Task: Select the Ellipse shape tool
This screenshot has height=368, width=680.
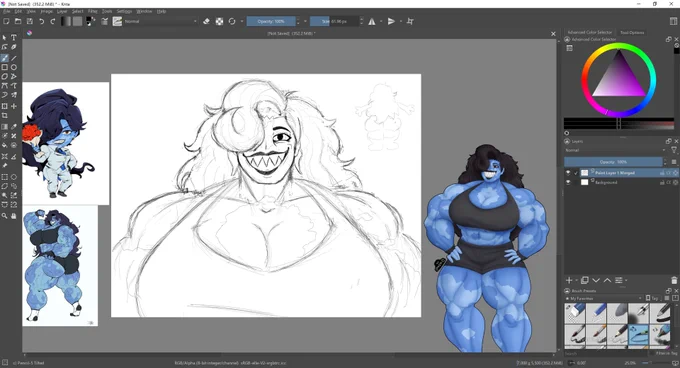Action: (14, 67)
